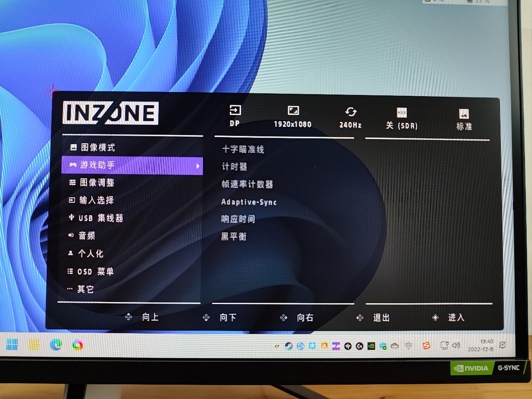This screenshot has width=532, height=399.
Task: Open the 图像调整 picture adjustment menu
Action: pyautogui.click(x=92, y=183)
